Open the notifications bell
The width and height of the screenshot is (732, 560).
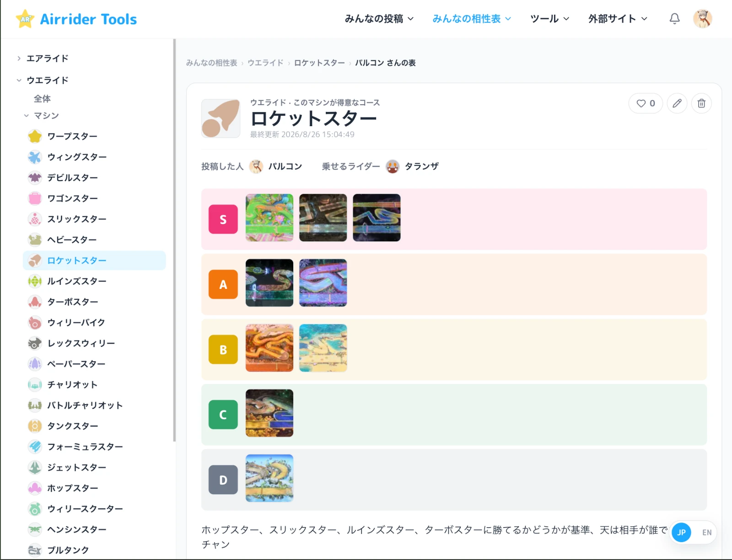coord(674,19)
